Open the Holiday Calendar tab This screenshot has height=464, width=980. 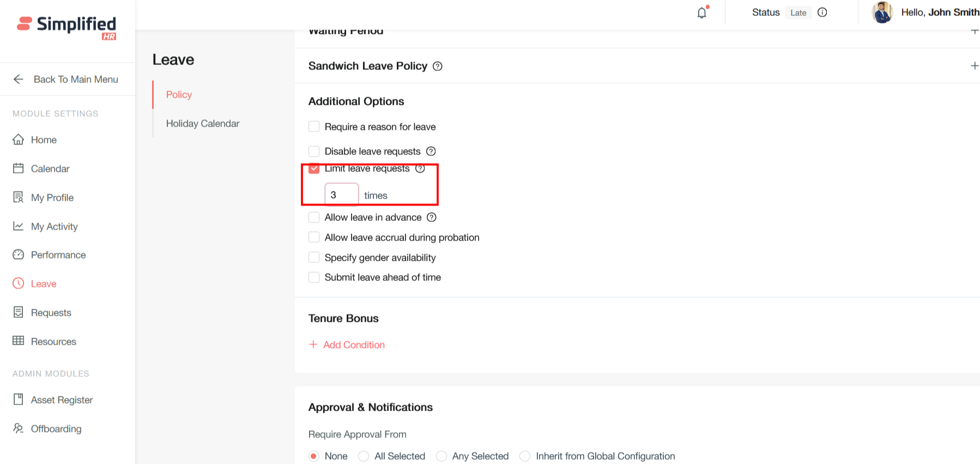[x=202, y=124]
